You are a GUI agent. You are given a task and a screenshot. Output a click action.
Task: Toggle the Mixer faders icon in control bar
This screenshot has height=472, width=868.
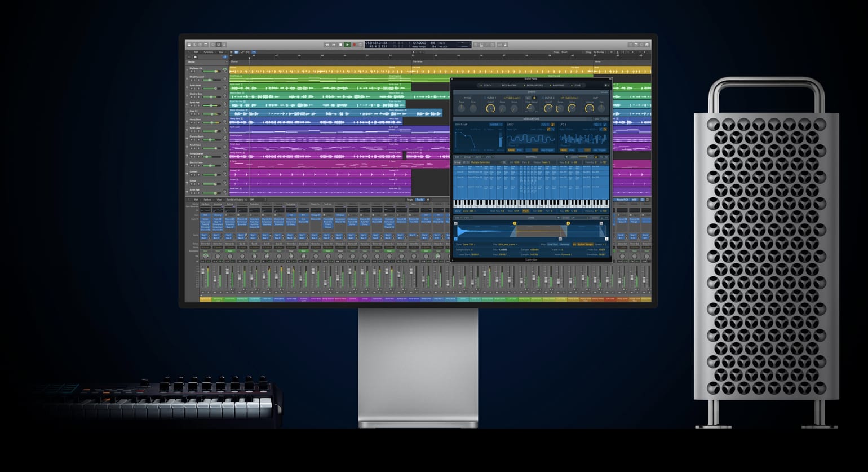pyautogui.click(x=219, y=45)
